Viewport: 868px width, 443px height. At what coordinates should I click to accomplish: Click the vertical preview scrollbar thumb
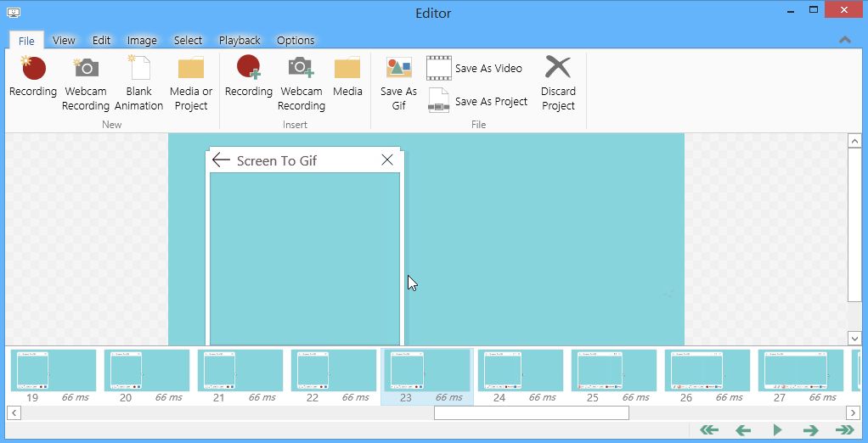tap(854, 225)
